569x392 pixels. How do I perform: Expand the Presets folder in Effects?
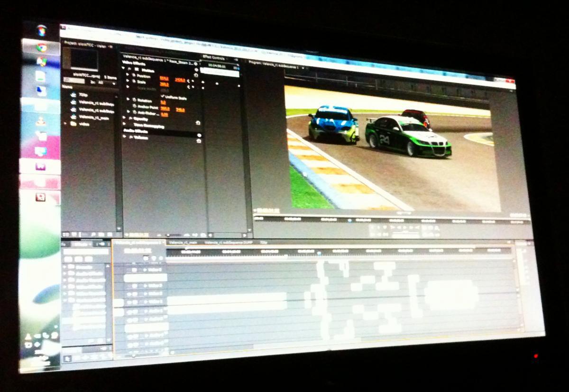(x=65, y=267)
